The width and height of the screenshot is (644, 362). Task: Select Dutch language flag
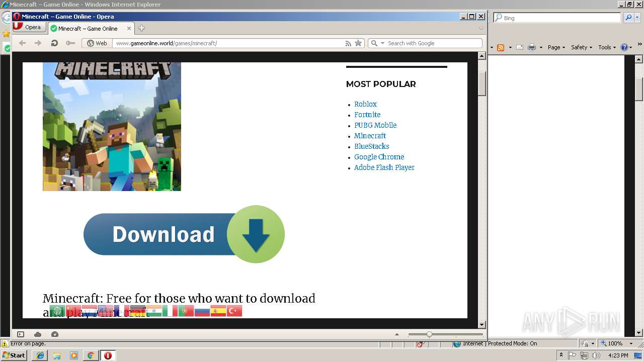pos(90,311)
